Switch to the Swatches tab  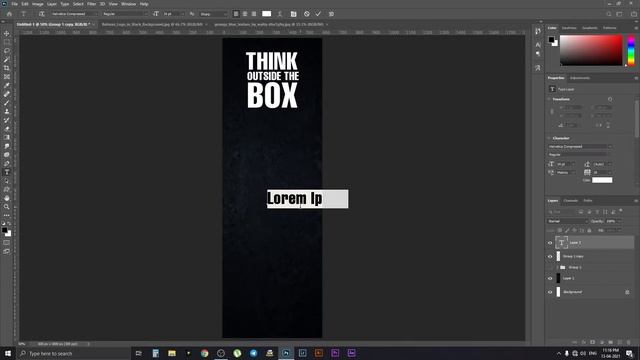click(x=569, y=28)
